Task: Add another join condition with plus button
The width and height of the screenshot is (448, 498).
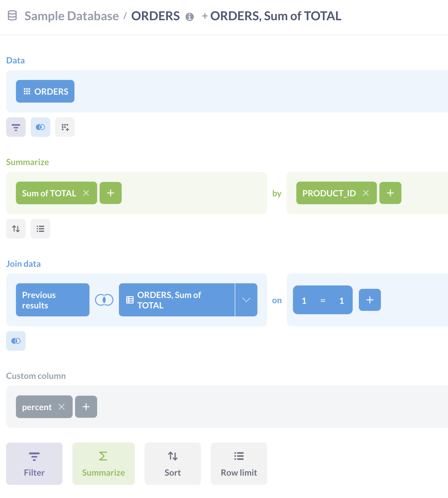Action: (370, 300)
